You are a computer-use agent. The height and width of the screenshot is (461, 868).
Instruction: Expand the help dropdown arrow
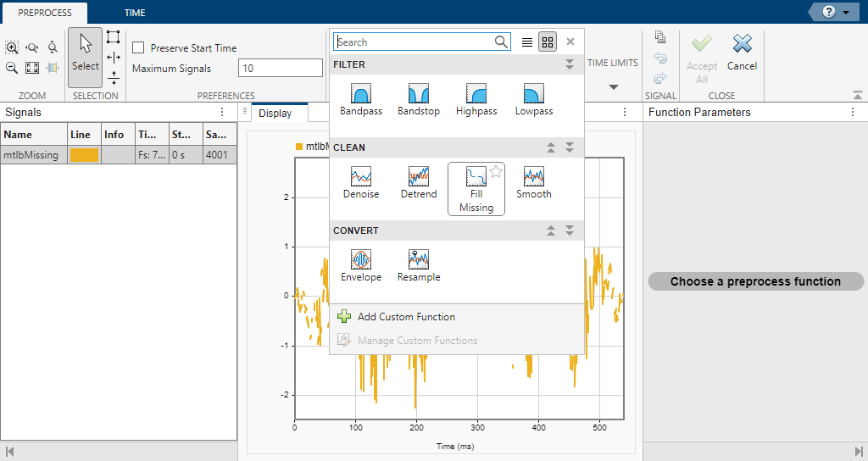pyautogui.click(x=846, y=12)
